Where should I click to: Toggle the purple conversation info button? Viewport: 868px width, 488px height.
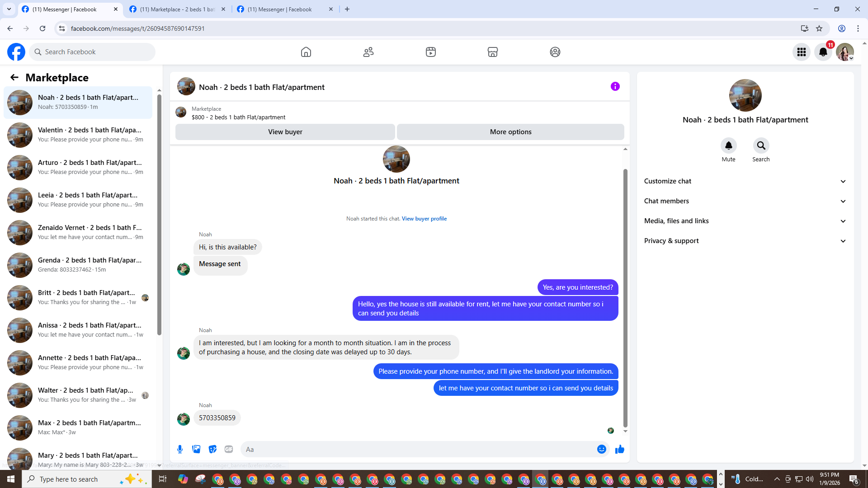[615, 86]
